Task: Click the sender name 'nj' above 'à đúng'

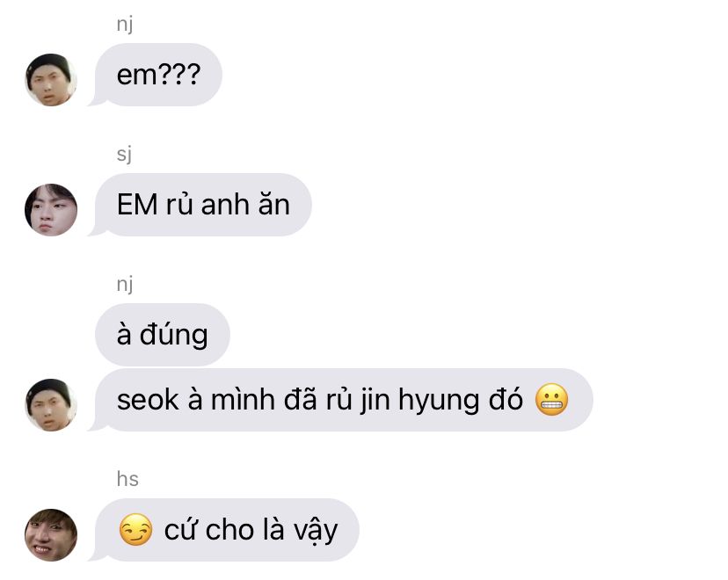Action: click(x=125, y=284)
